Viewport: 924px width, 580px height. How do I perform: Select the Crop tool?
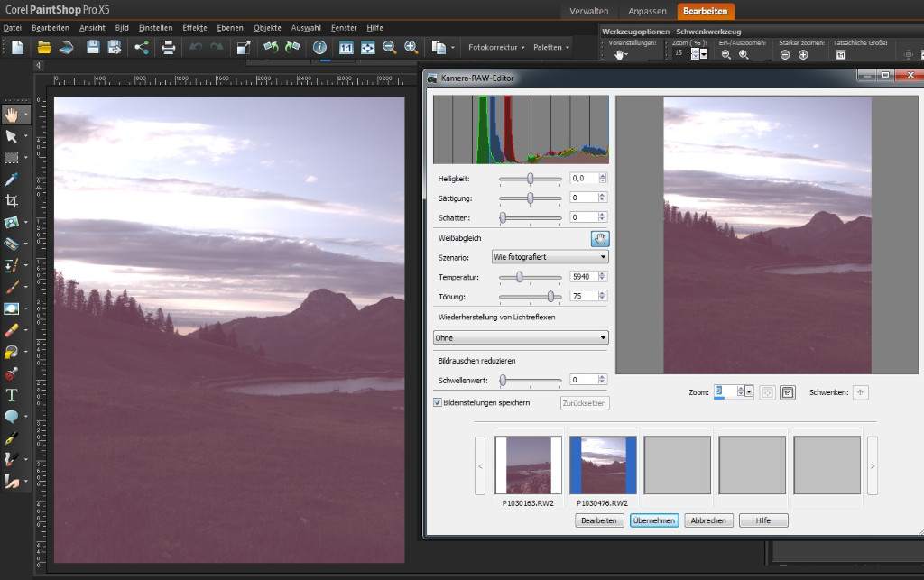[x=11, y=200]
